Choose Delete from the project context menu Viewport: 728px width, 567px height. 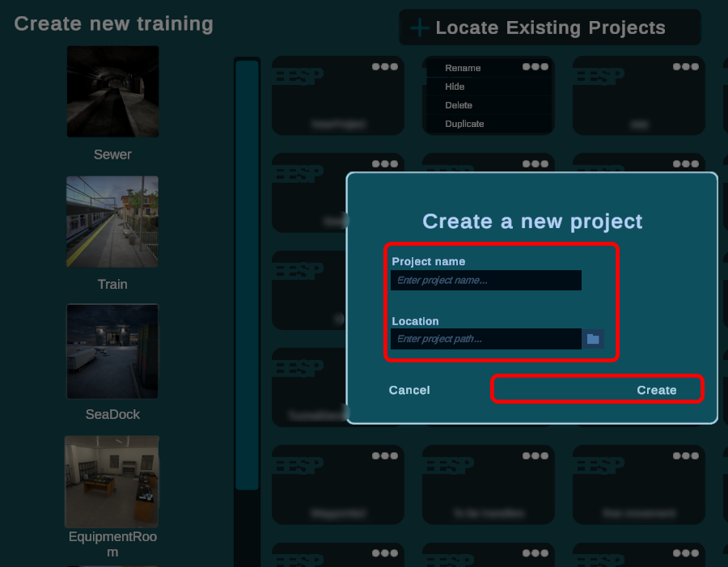coord(459,105)
